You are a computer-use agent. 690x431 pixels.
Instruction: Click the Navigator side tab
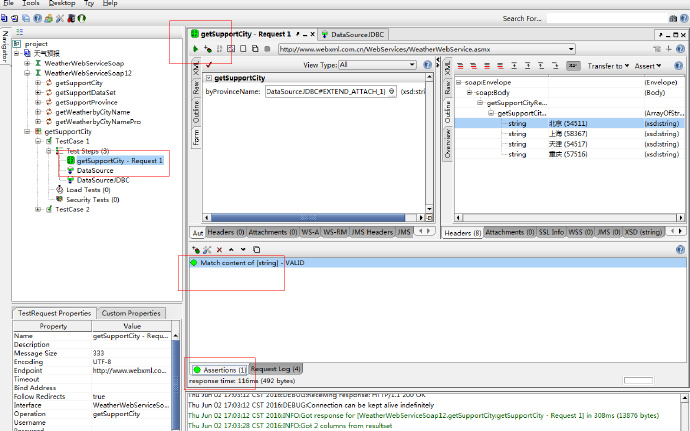click(x=5, y=47)
